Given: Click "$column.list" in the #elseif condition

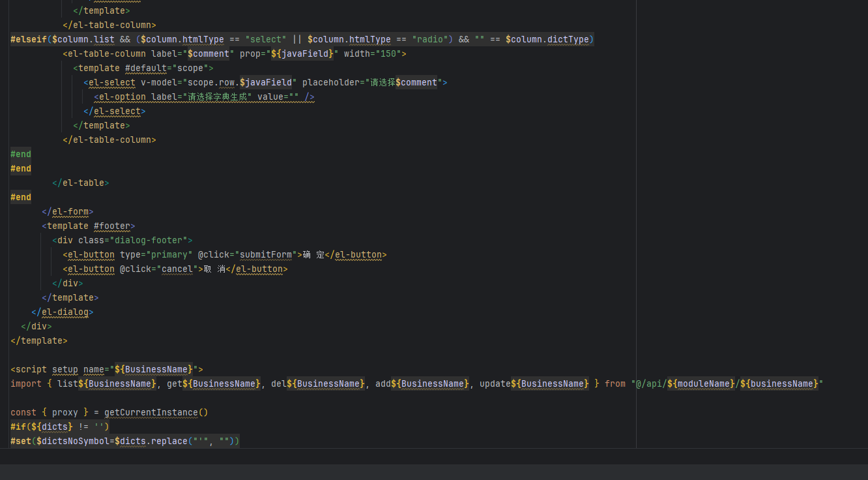Looking at the screenshot, I should [x=83, y=40].
